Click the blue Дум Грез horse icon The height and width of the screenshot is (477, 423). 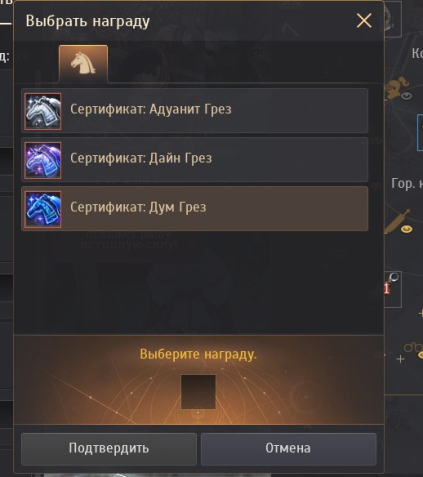[43, 209]
